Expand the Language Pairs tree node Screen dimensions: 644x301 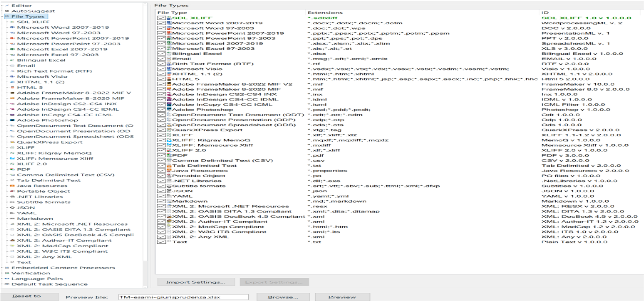(x=2, y=279)
